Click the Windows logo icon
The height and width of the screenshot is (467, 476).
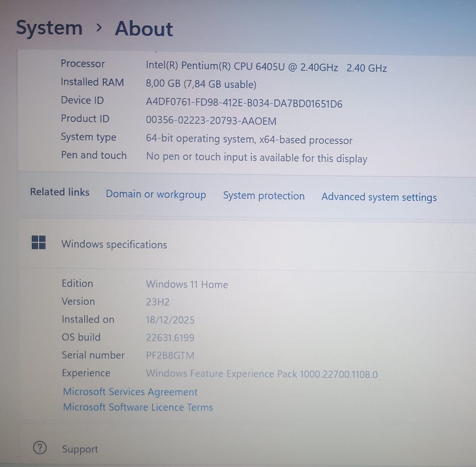39,243
